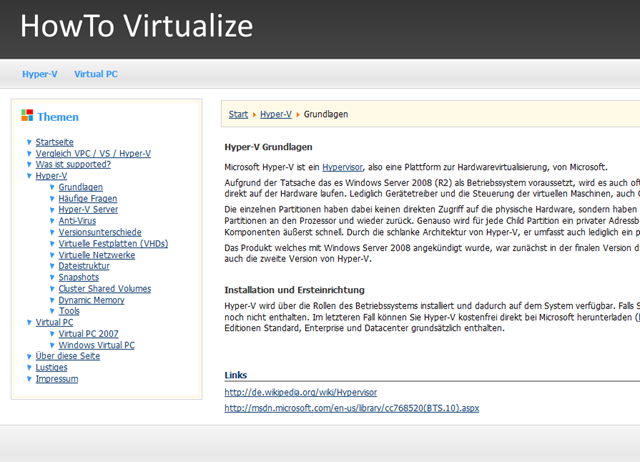
Task: Open Virtuelle Festplatten (VHDs) page
Action: point(113,243)
